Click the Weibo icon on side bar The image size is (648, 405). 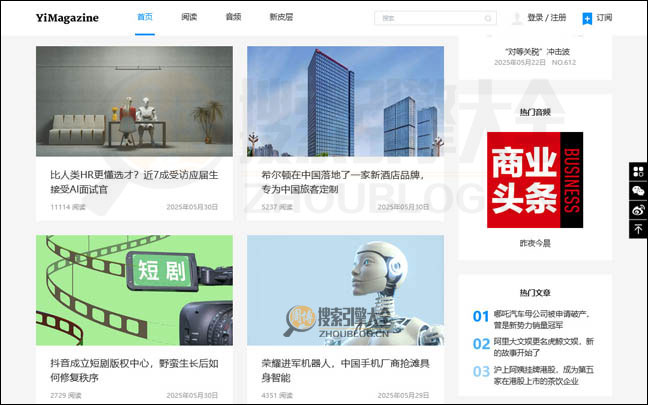[638, 210]
